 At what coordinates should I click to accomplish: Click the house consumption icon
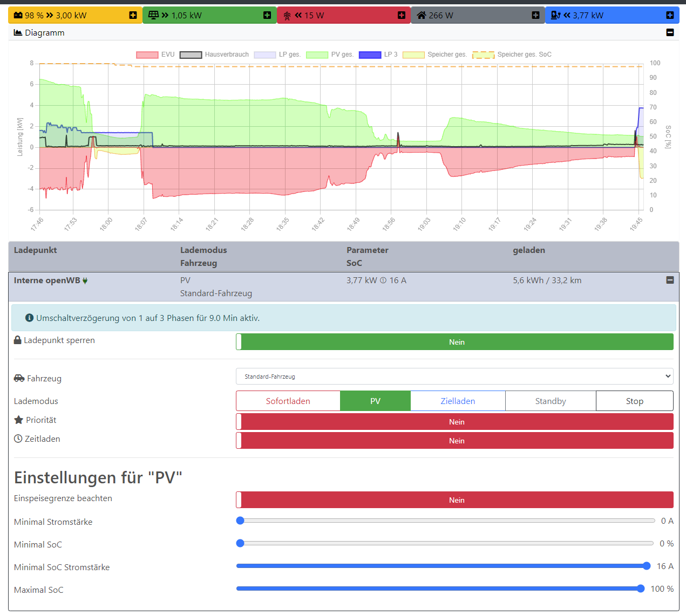tap(422, 15)
